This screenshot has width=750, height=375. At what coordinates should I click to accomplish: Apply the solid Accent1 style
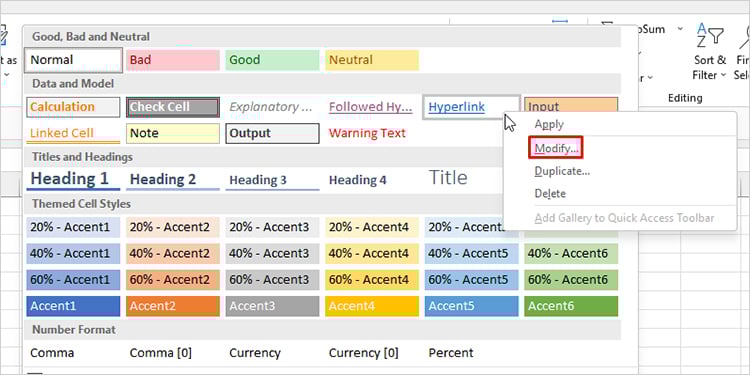click(73, 306)
